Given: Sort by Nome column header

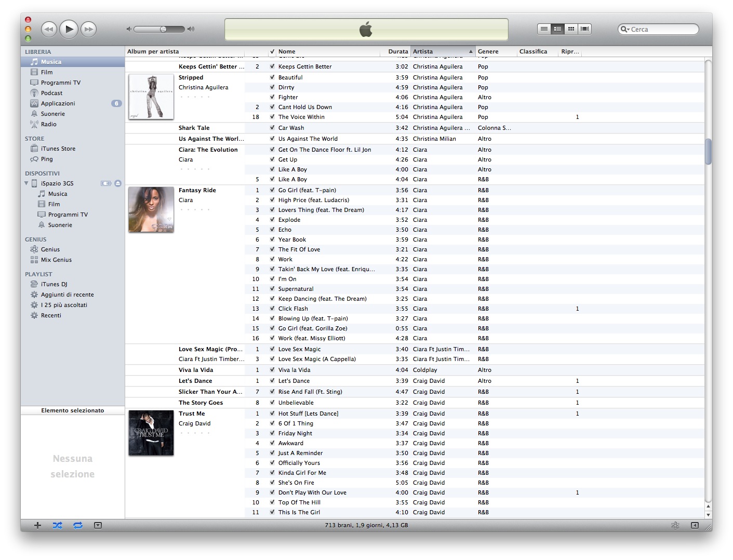Looking at the screenshot, I should [x=328, y=51].
